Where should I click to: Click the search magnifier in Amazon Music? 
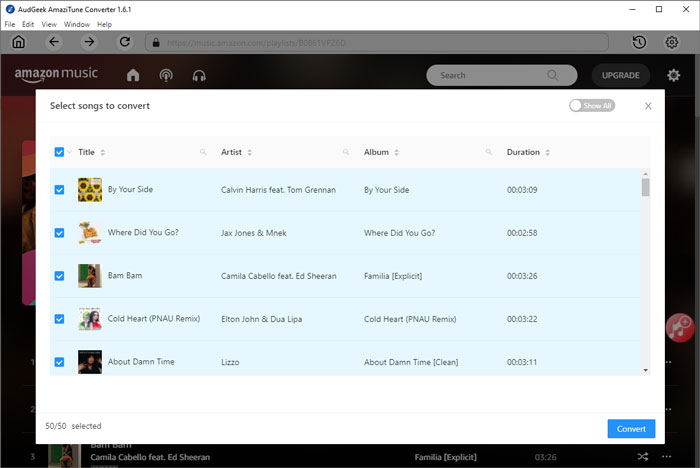click(552, 75)
